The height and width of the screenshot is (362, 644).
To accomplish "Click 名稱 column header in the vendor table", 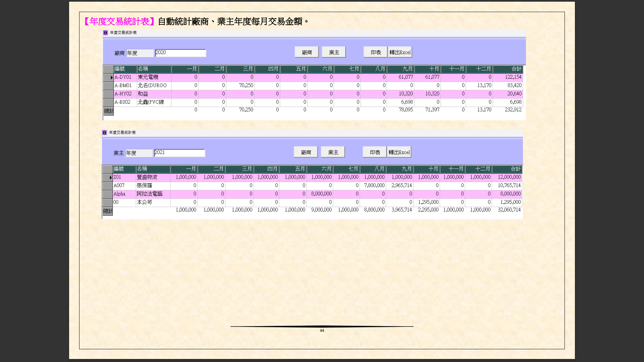I will (154, 69).
